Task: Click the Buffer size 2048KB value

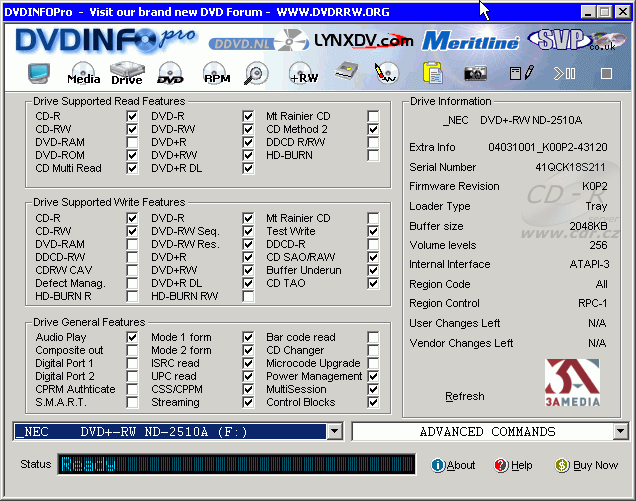Action: [588, 226]
